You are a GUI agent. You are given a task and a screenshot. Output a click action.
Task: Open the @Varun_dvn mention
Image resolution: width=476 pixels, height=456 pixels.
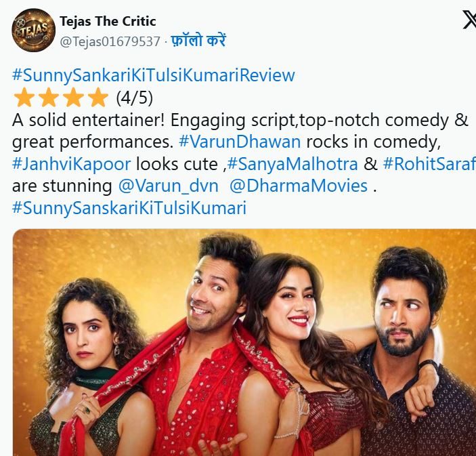(x=168, y=186)
